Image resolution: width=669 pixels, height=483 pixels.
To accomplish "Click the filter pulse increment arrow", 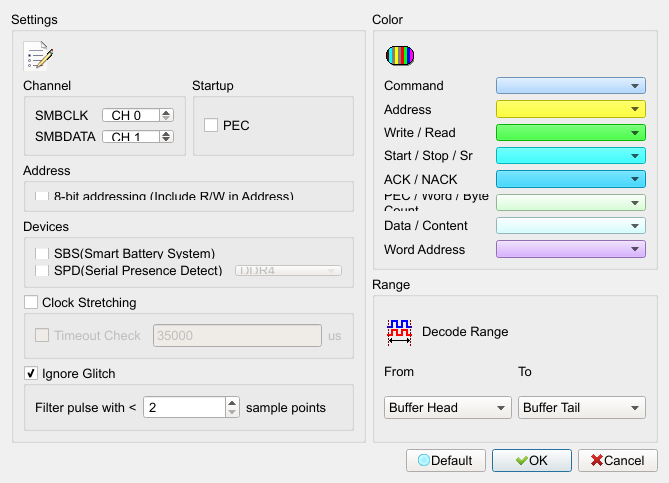I will tap(232, 402).
